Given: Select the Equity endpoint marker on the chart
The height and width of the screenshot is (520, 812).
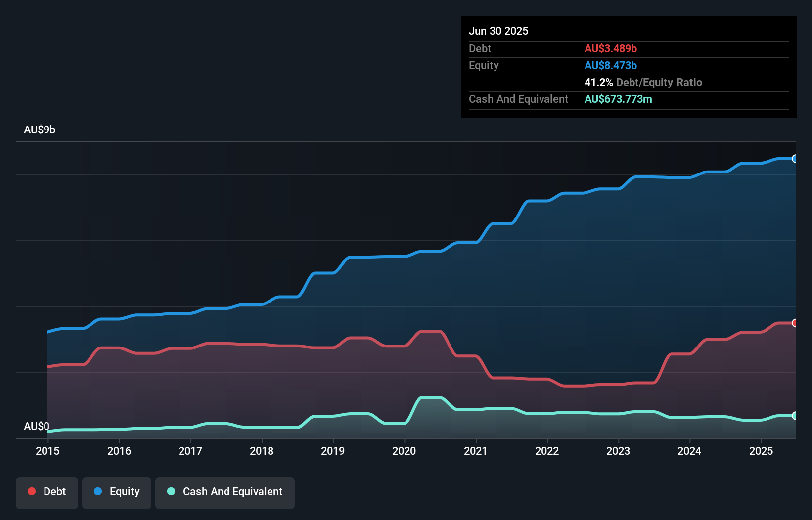Looking at the screenshot, I should (x=795, y=159).
